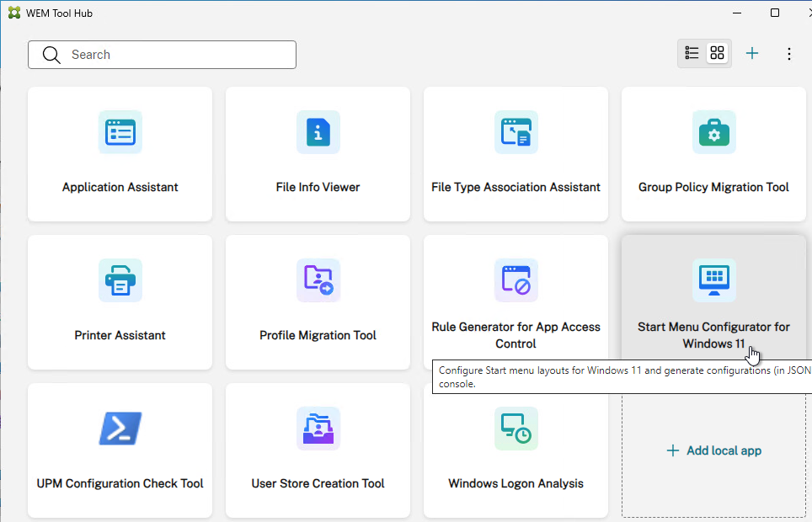The image size is (812, 522).
Task: Open the Start Menu Configurator monitor icon
Action: click(x=713, y=280)
